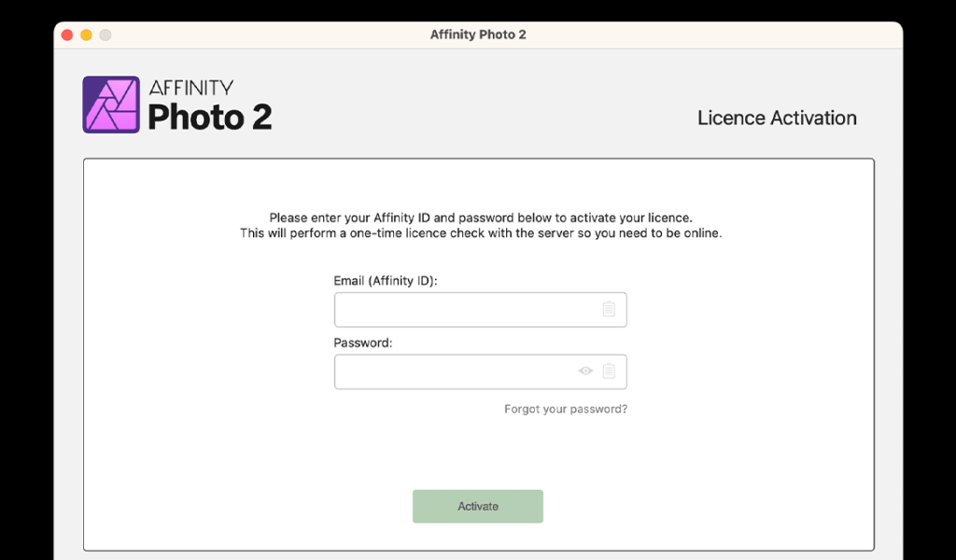The width and height of the screenshot is (956, 560).
Task: Toggle password visibility with eye icon
Action: pos(585,371)
